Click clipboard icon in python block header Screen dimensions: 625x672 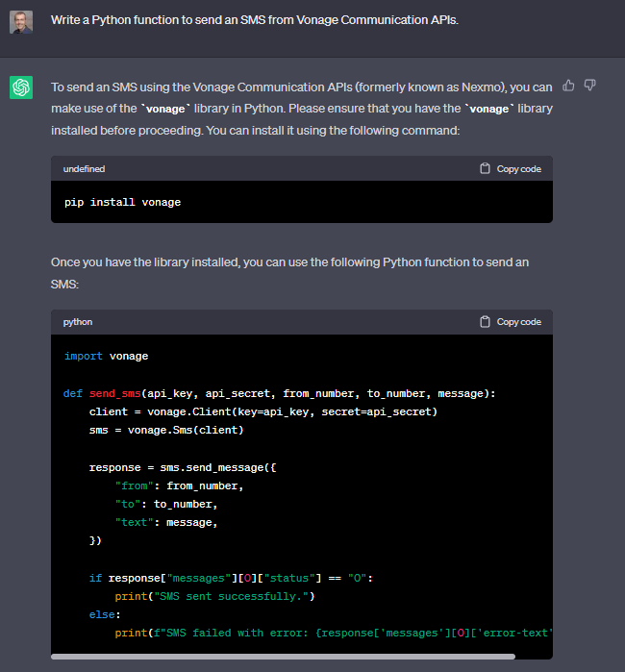click(485, 321)
